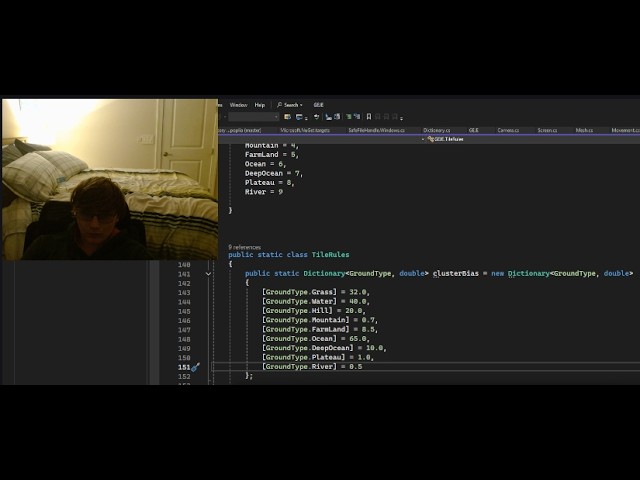Click the DeepOcean = 7 enum entry
Image resolution: width=640 pixels, height=480 pixels.
pos(274,173)
